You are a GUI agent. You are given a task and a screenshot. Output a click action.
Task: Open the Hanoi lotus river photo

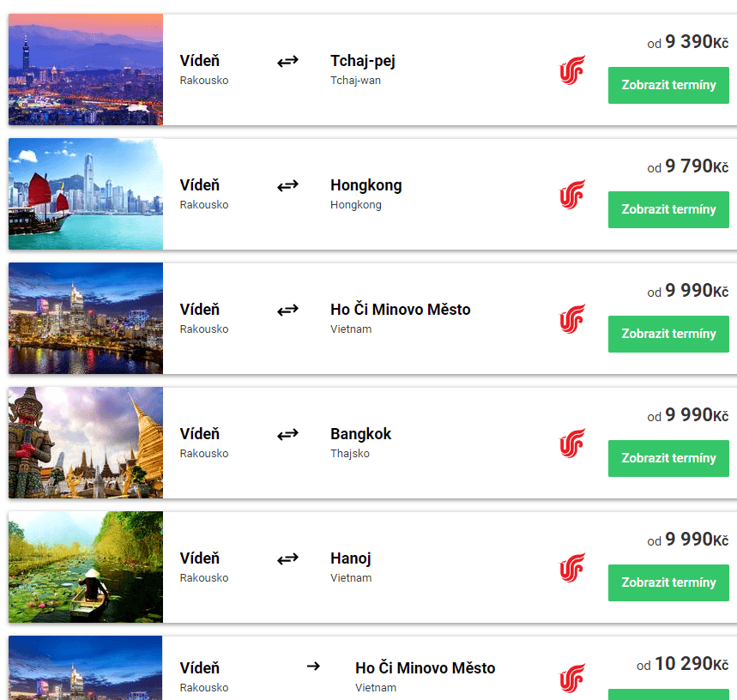(86, 567)
